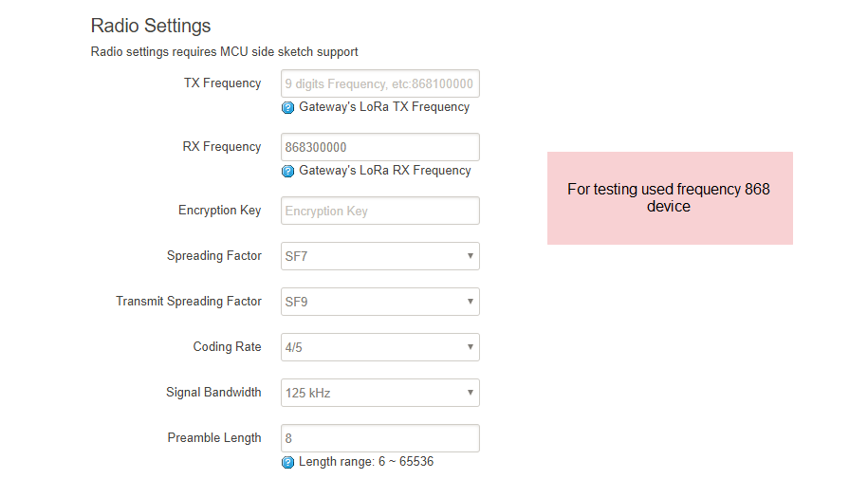Viewport: 868px width, 479px height.
Task: Open the Spreading Factor SF7 dropdown
Action: coord(380,256)
